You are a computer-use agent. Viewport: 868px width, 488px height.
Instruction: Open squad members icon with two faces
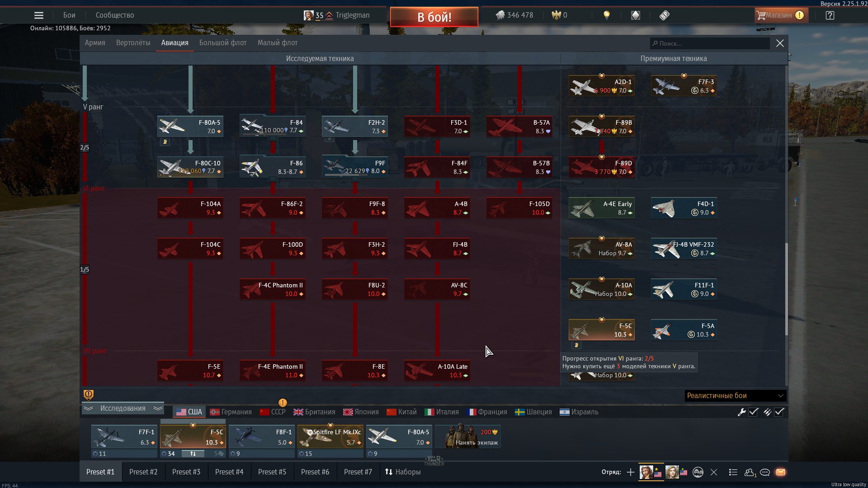point(698,472)
